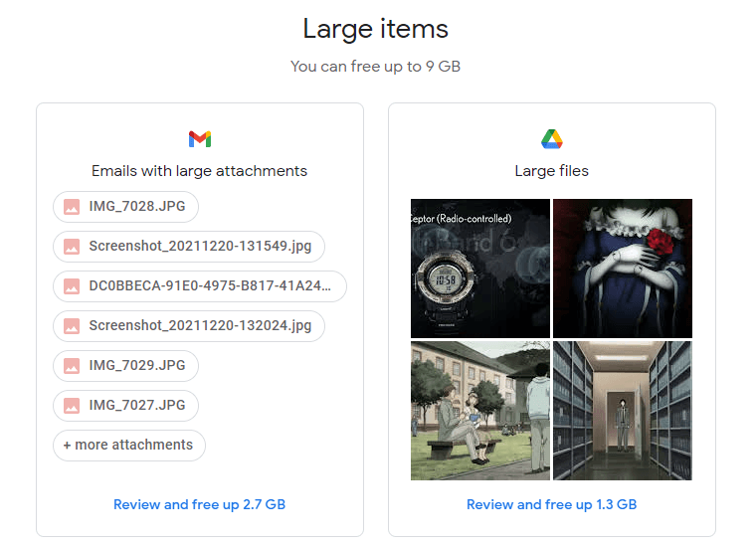
Task: Click 'You can free up to 9 GB' text
Action: pos(376,66)
